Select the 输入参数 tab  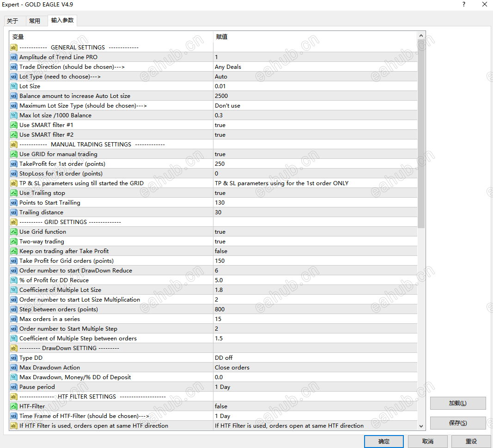[x=62, y=20]
